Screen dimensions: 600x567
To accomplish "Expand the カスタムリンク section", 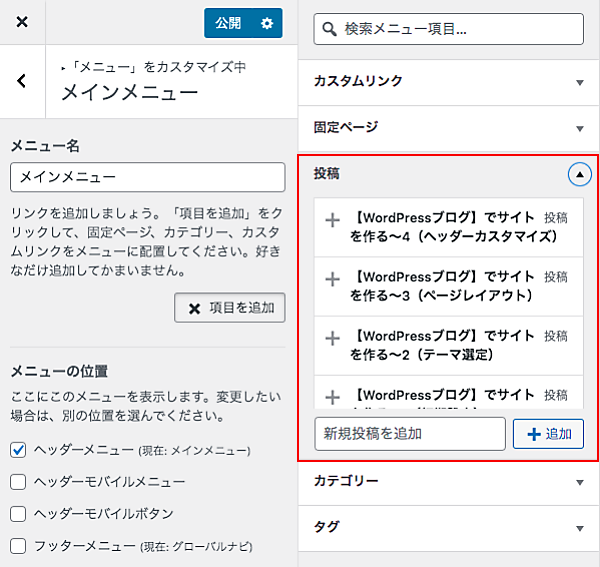I will [579, 82].
